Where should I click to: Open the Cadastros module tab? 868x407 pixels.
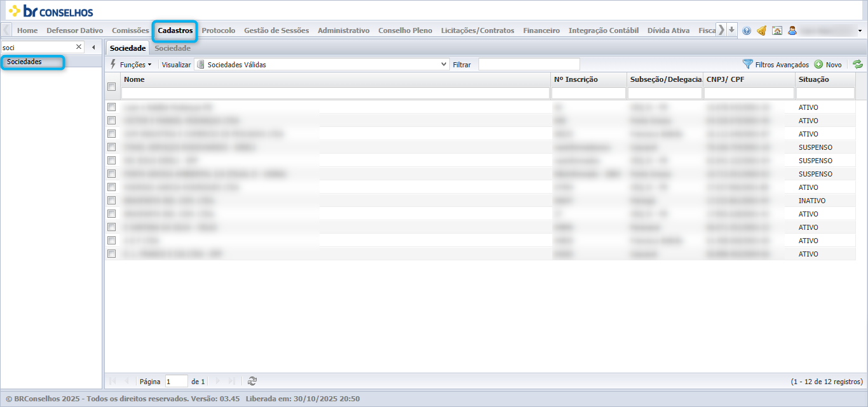(x=175, y=30)
